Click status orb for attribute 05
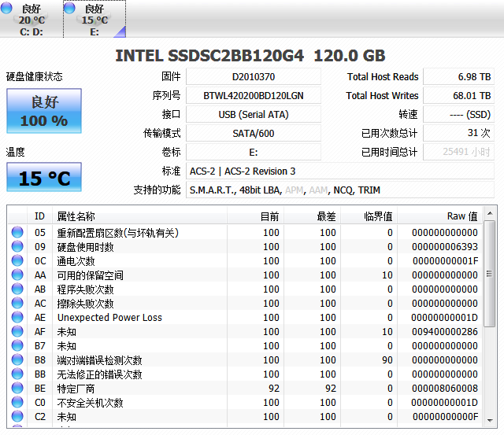 17,232
